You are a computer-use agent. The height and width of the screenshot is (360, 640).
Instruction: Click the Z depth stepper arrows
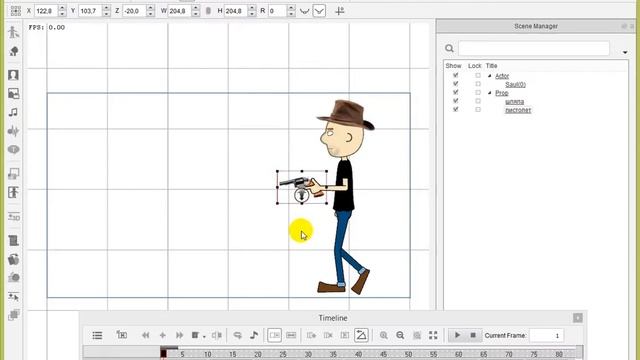[x=150, y=11]
